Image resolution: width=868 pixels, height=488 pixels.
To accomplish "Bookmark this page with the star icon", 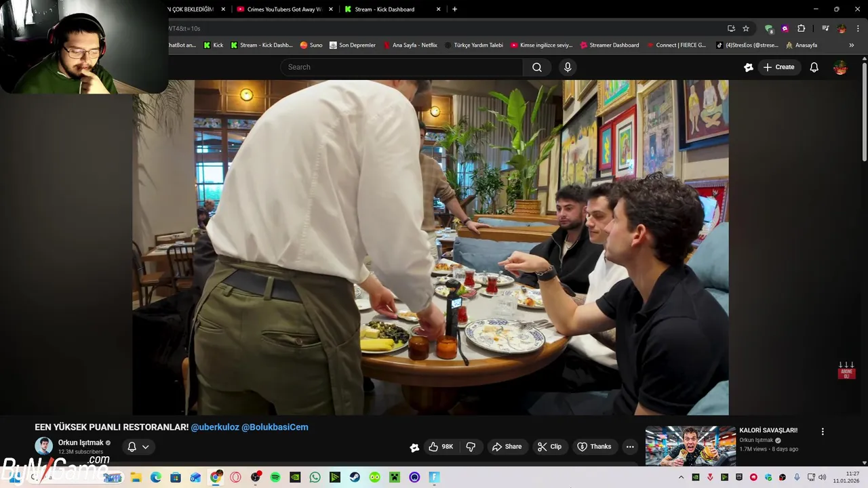I will 746,28.
